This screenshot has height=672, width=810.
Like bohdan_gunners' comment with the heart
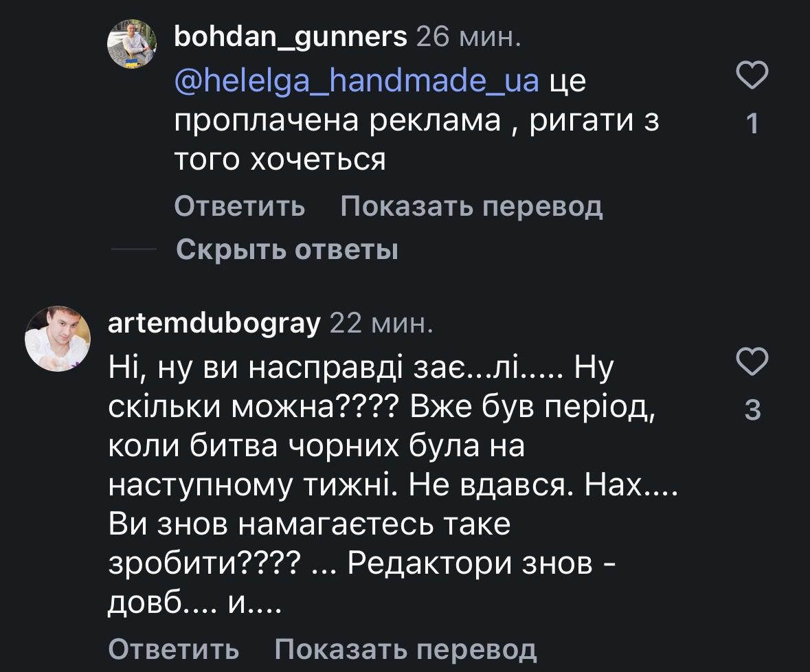(752, 74)
